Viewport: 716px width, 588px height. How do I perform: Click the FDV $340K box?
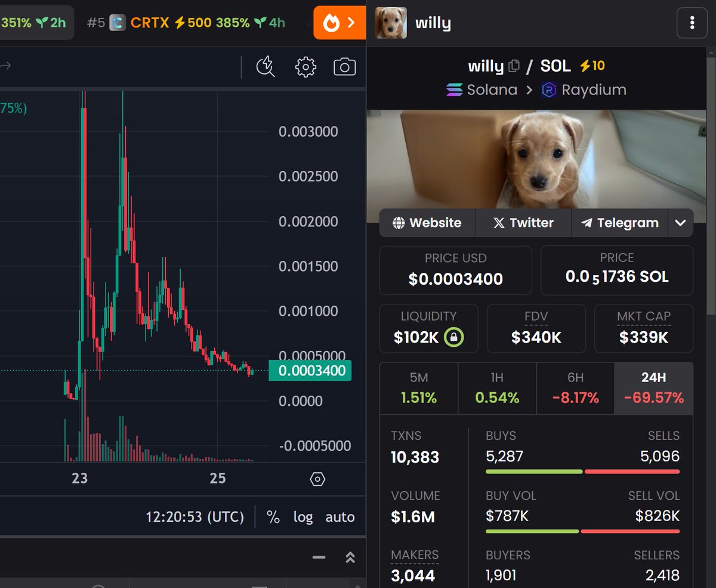point(536,328)
